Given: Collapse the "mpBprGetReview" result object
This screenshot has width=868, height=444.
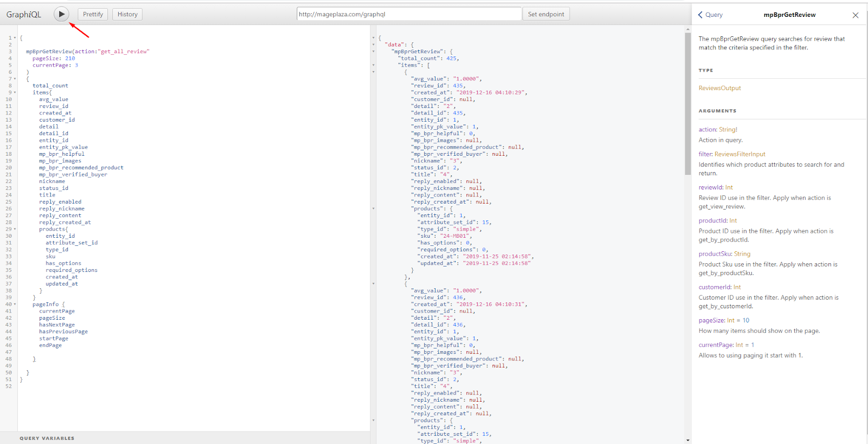Looking at the screenshot, I should coord(373,52).
